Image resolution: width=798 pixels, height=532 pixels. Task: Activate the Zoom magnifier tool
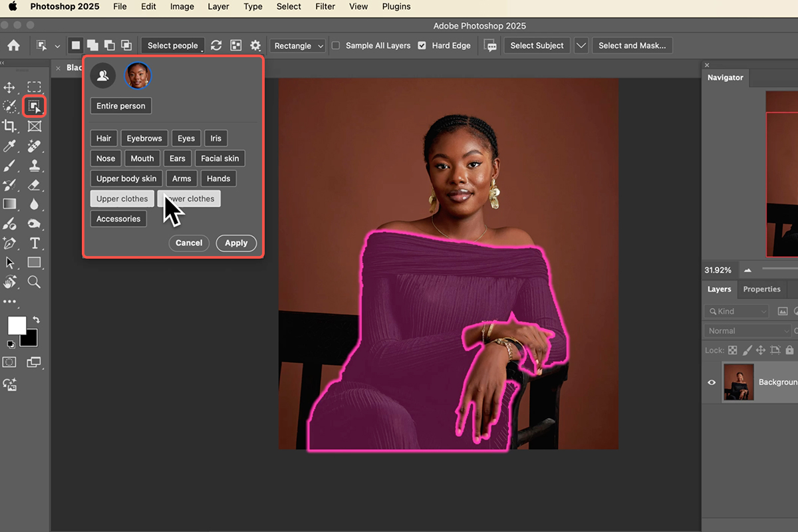(x=35, y=282)
